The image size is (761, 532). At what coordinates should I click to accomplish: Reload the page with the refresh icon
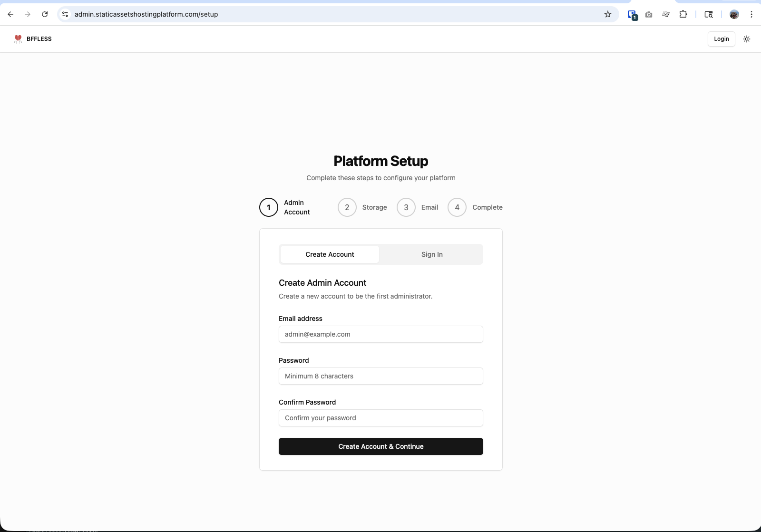(x=45, y=14)
